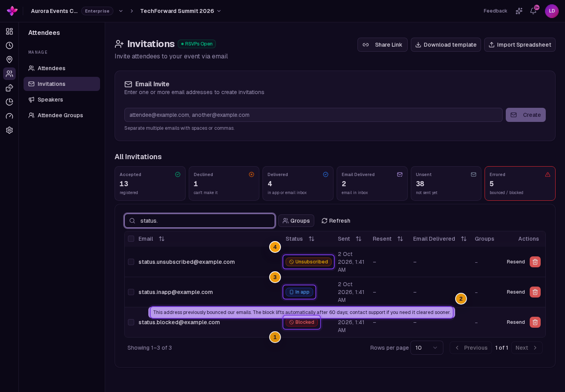Select all invitations header checkbox
This screenshot has height=392, width=565.
pyautogui.click(x=131, y=239)
